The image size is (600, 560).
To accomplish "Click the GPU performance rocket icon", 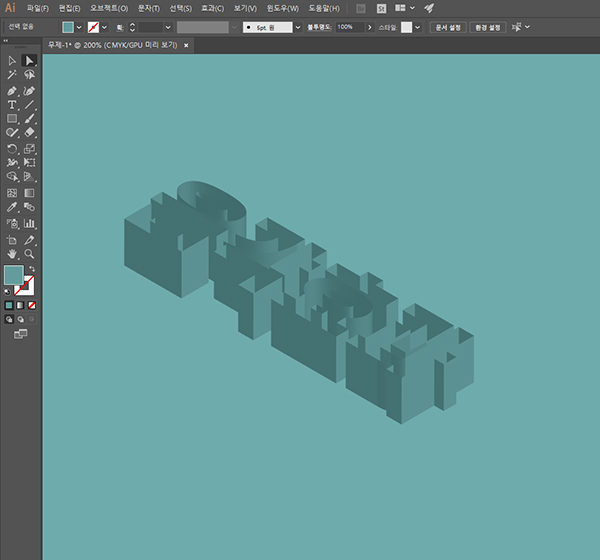I will pyautogui.click(x=429, y=8).
